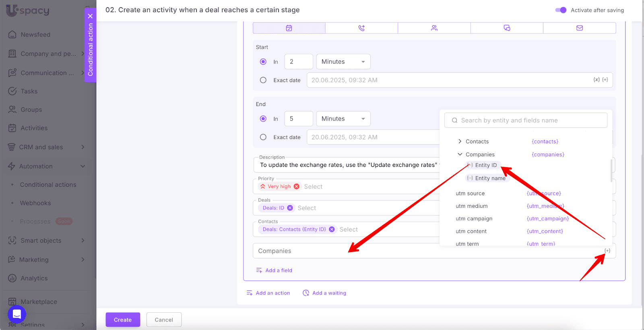Viewport: 644px width, 330px height.
Task: Select Exact date radio under End
Action: 263,137
